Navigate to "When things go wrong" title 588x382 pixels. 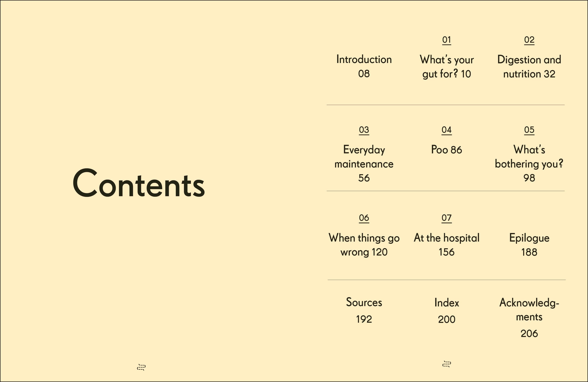tap(364, 245)
